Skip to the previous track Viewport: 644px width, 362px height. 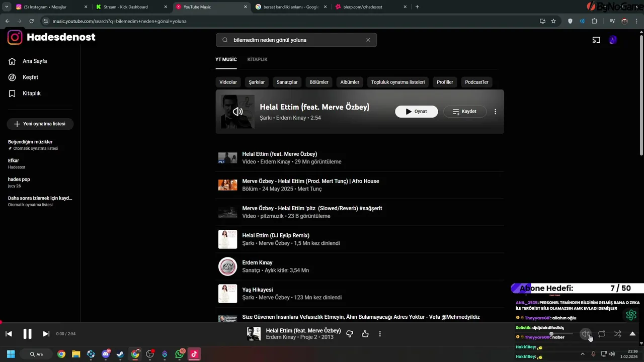pos(9,334)
